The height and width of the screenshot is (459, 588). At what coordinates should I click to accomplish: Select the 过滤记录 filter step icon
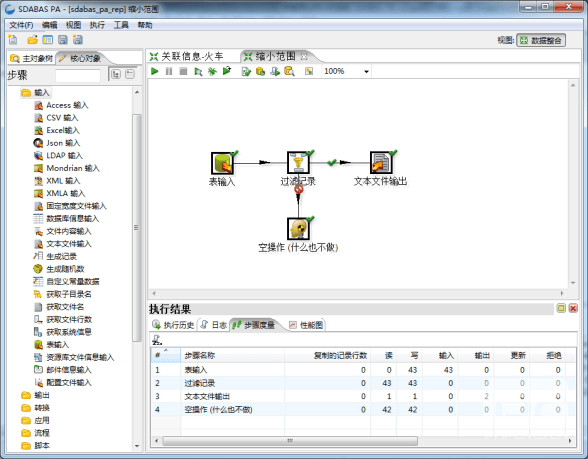[x=298, y=163]
